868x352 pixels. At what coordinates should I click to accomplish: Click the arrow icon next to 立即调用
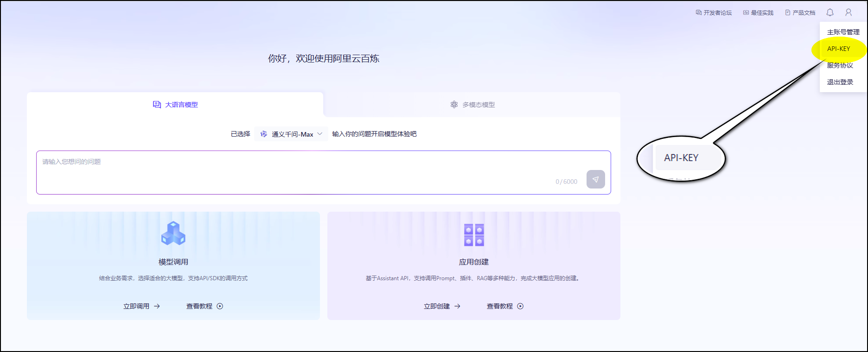point(157,306)
